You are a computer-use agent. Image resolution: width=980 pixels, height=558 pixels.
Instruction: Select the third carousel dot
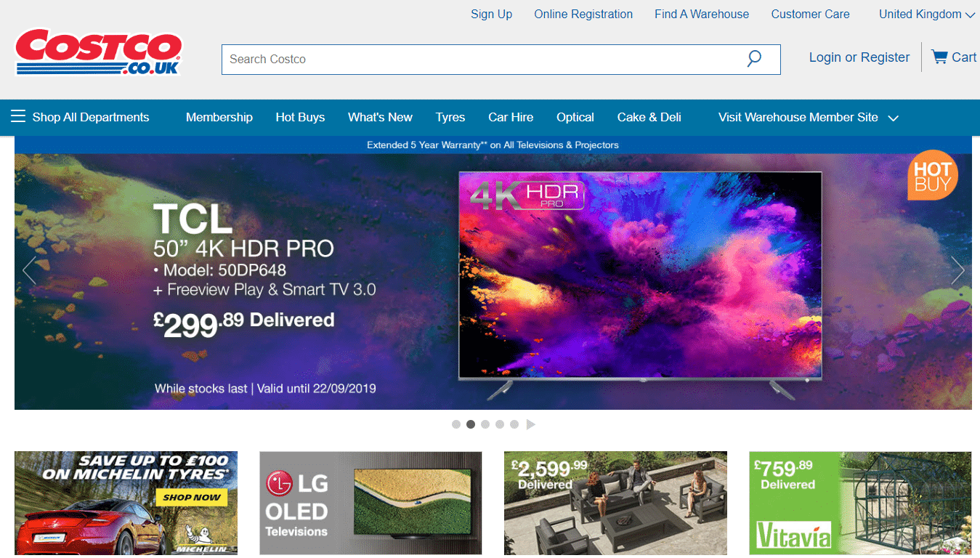(485, 424)
